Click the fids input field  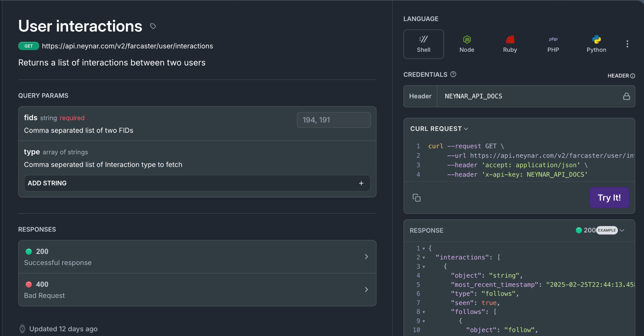pyautogui.click(x=333, y=120)
